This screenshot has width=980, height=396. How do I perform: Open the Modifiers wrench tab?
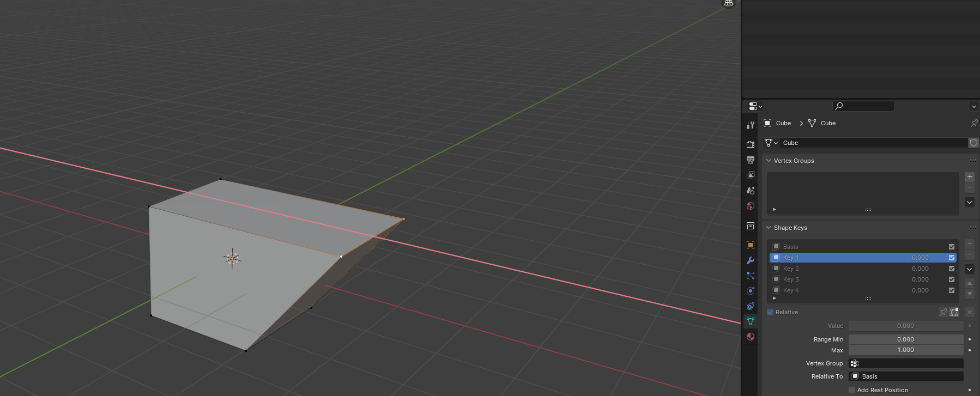(751, 260)
